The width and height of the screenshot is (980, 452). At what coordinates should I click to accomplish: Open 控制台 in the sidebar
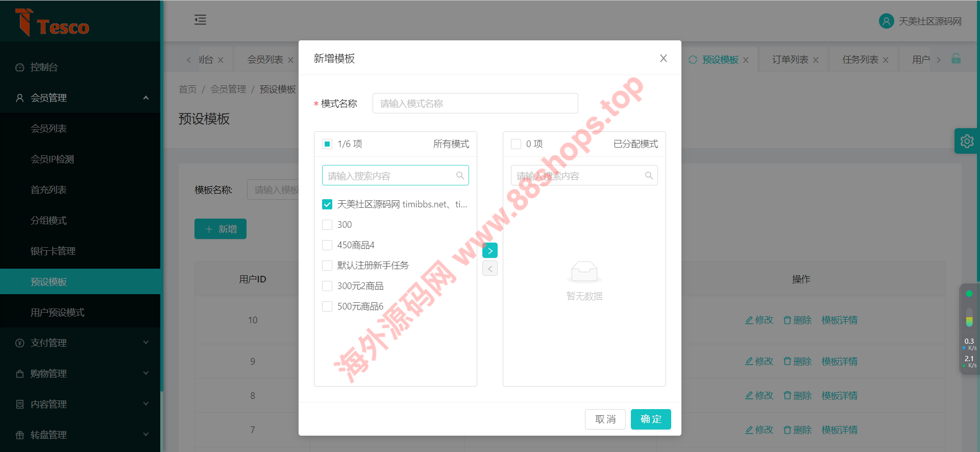point(44,67)
